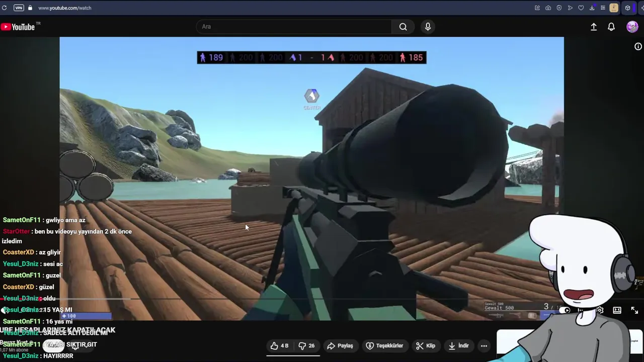Focus the address bar showing www.youtube.com/watch
Screen dimensions: 644x362
(x=64, y=8)
